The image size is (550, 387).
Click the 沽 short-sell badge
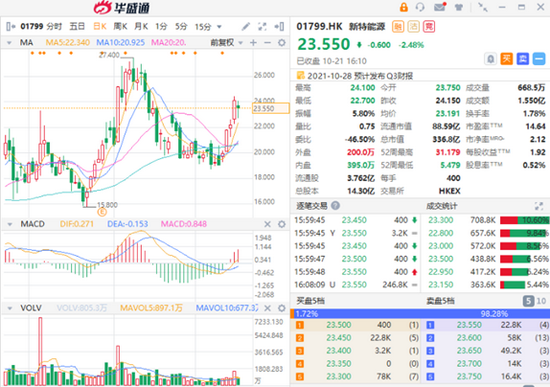(414, 27)
